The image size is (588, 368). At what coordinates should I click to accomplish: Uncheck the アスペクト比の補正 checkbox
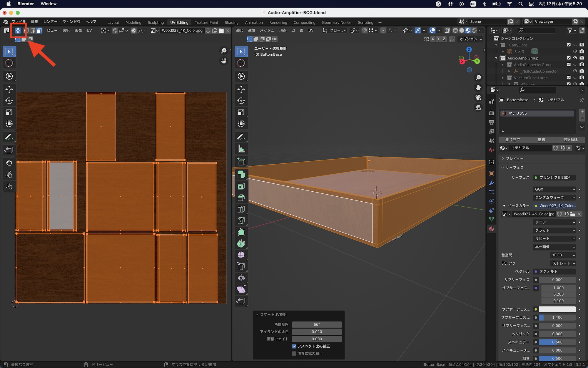click(x=294, y=346)
